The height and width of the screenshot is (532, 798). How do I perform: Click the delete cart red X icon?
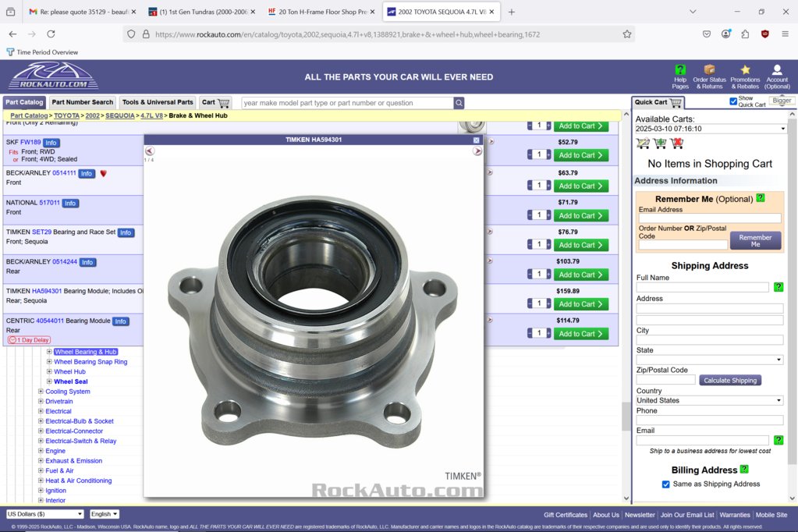click(677, 144)
